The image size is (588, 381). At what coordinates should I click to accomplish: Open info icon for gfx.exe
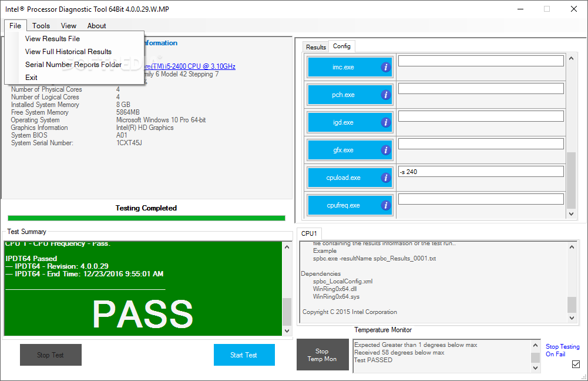click(x=385, y=150)
